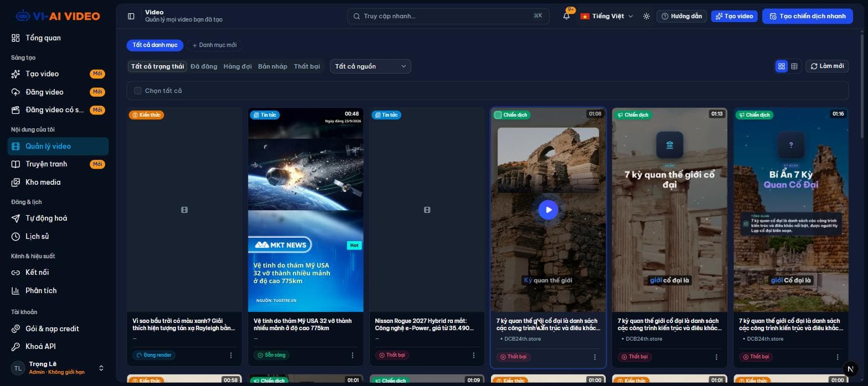
Task: Select the grid card view icon
Action: tap(782, 66)
